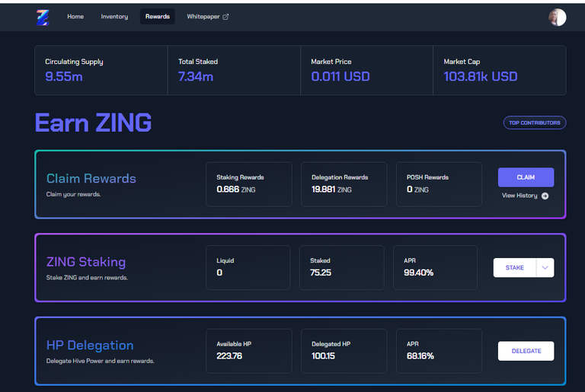Click the Earn ZING heading

pyautogui.click(x=93, y=123)
